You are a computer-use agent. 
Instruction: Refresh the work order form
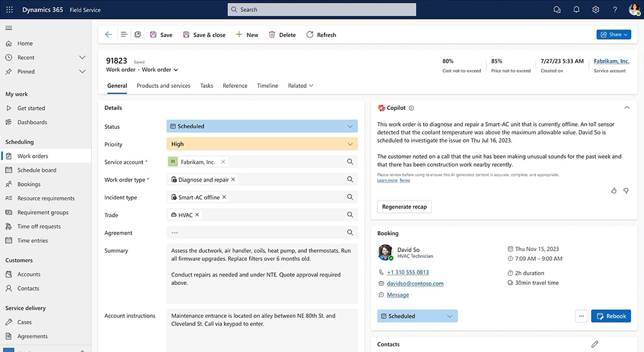[x=321, y=35]
